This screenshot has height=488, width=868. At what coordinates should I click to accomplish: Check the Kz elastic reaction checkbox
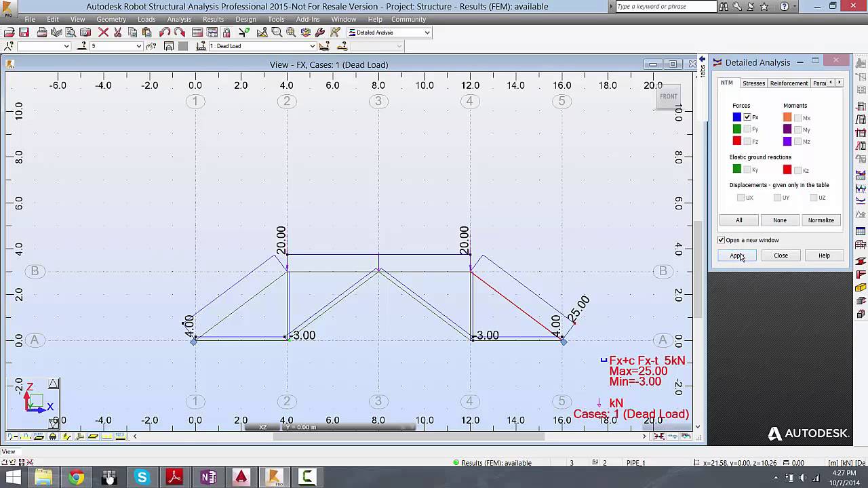click(798, 169)
